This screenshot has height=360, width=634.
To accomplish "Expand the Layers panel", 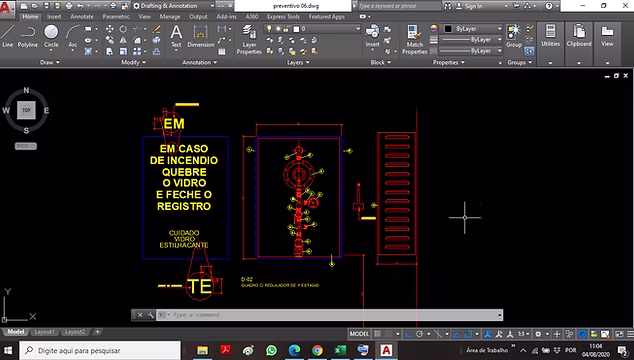I will 298,62.
